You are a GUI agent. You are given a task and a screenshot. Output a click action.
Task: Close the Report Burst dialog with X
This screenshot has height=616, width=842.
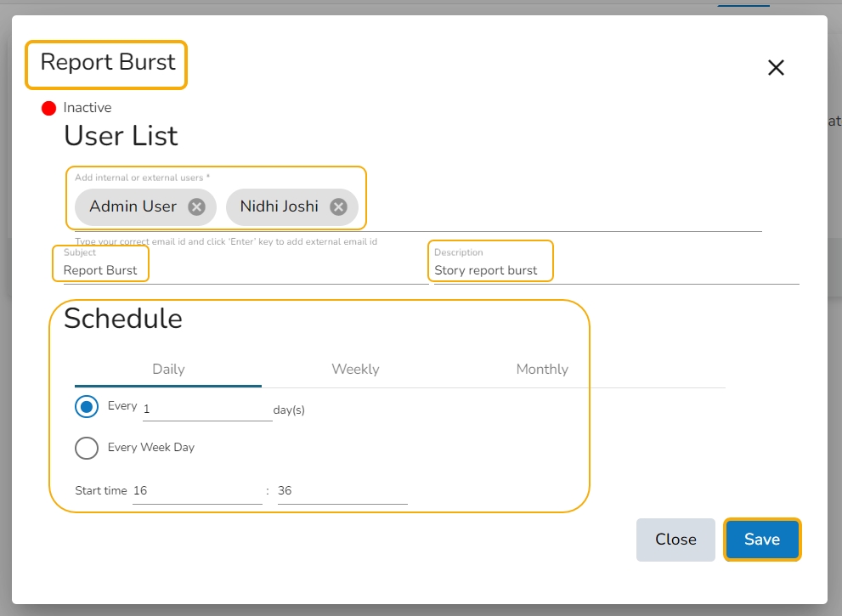point(776,68)
